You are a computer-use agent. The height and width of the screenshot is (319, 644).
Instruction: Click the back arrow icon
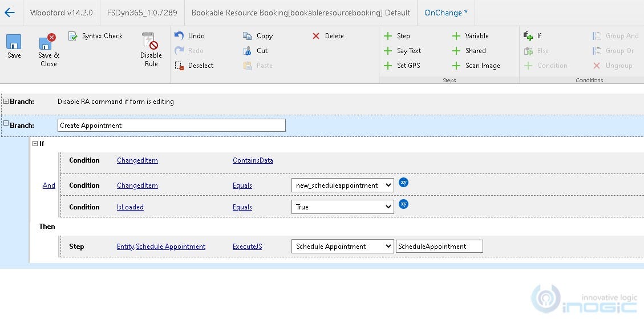click(x=10, y=13)
